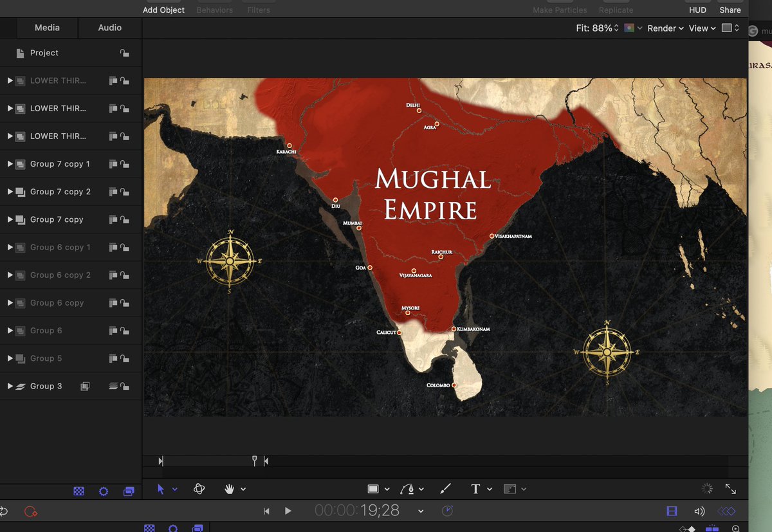Screen dimensions: 772x532
Task: Pick the Hand pan tool
Action: [229, 489]
